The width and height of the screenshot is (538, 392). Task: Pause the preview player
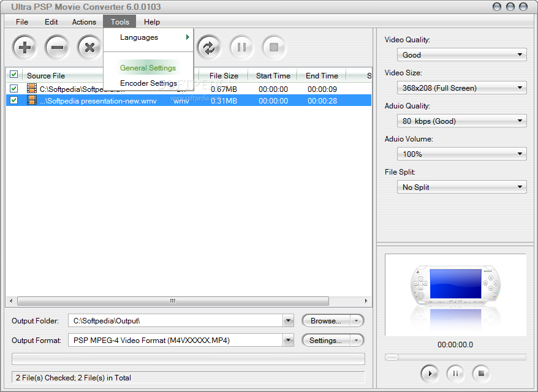click(x=455, y=373)
